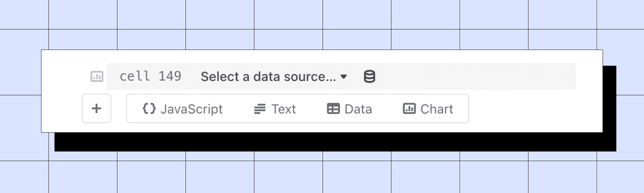The image size is (644, 193).
Task: Click the text lines icon
Action: point(260,109)
